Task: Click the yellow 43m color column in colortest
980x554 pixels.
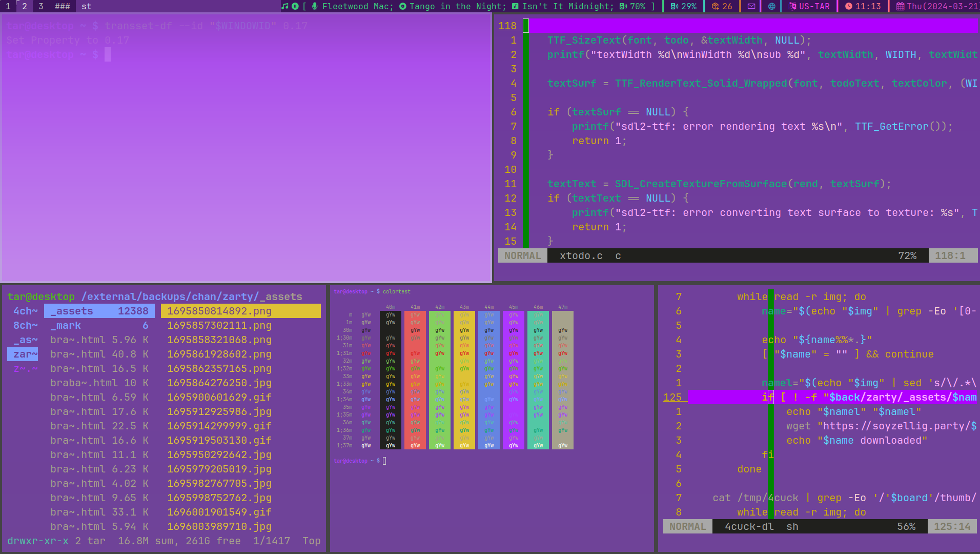Action: [x=464, y=380]
